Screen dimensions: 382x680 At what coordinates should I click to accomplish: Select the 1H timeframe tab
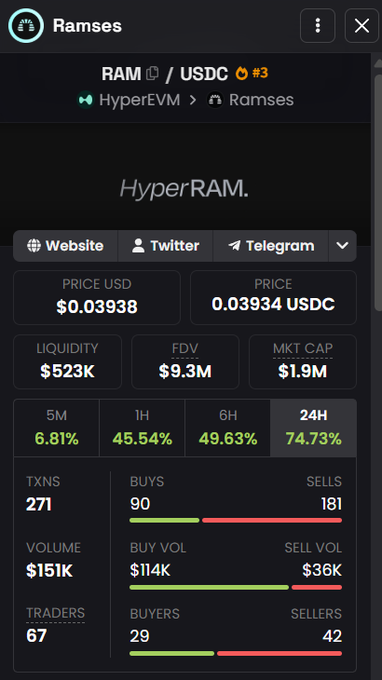[142, 428]
